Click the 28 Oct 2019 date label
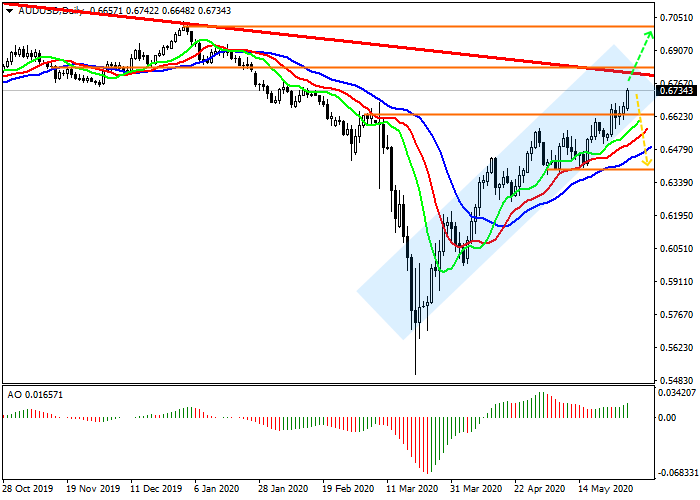 point(27,490)
